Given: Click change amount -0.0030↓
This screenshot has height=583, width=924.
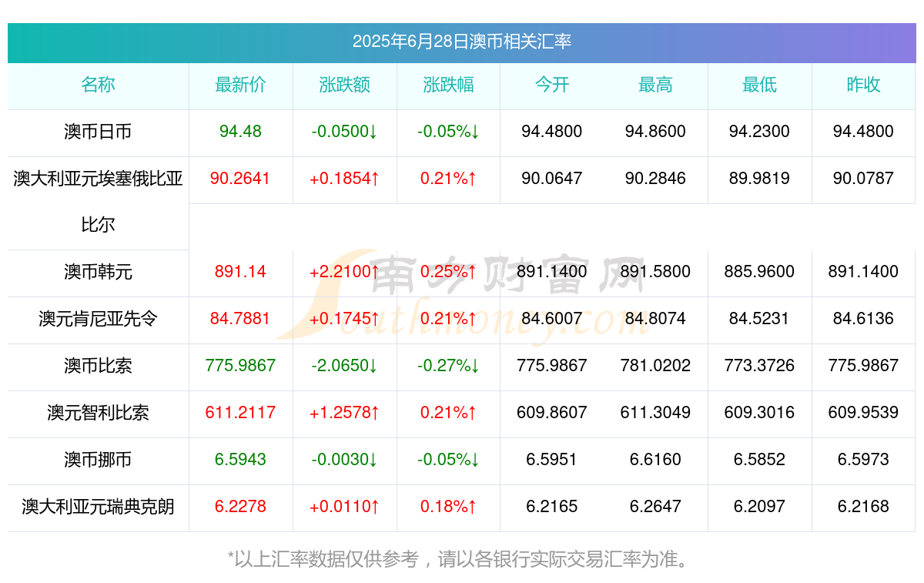Looking at the screenshot, I should (x=344, y=460).
